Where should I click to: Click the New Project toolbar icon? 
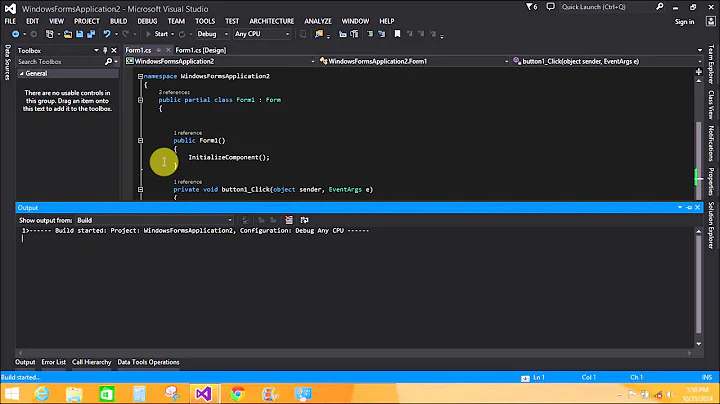coord(49,34)
